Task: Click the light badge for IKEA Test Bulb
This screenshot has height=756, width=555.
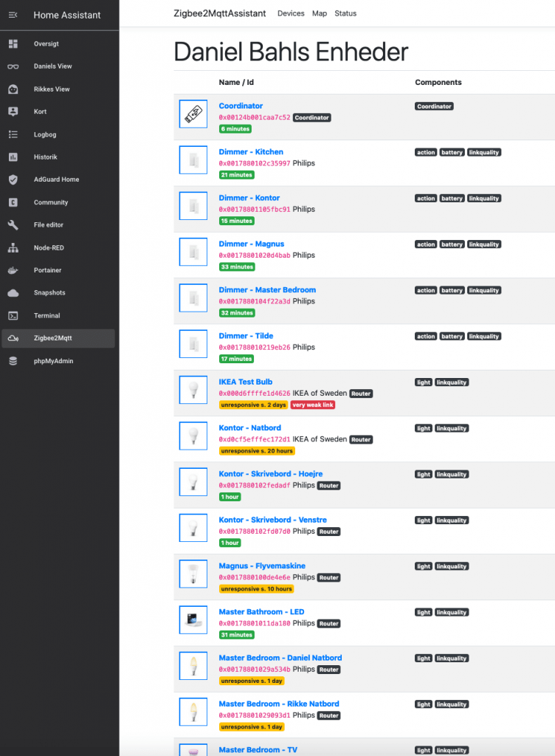Action: tap(424, 382)
